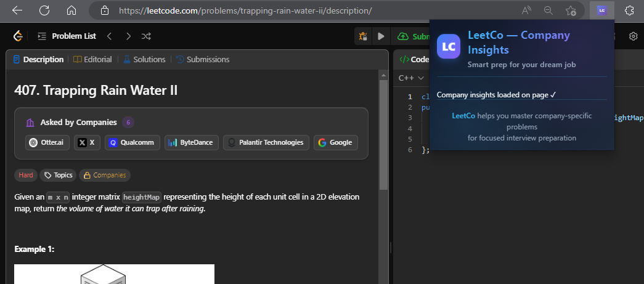Switch to the Submissions tab

coord(203,60)
